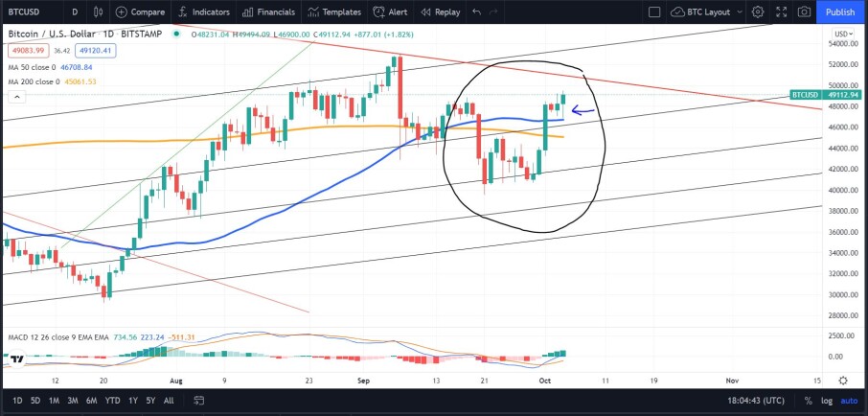
Task: Start bar Replay mode
Action: (x=440, y=12)
